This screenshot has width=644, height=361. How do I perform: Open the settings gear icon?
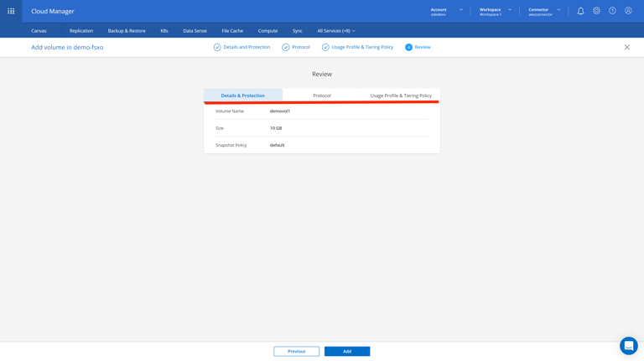coord(596,11)
